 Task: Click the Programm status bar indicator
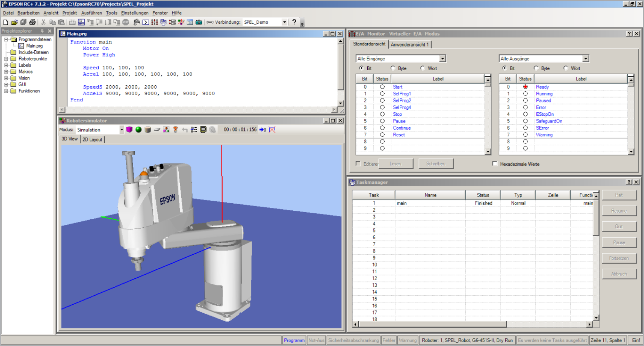pos(294,340)
